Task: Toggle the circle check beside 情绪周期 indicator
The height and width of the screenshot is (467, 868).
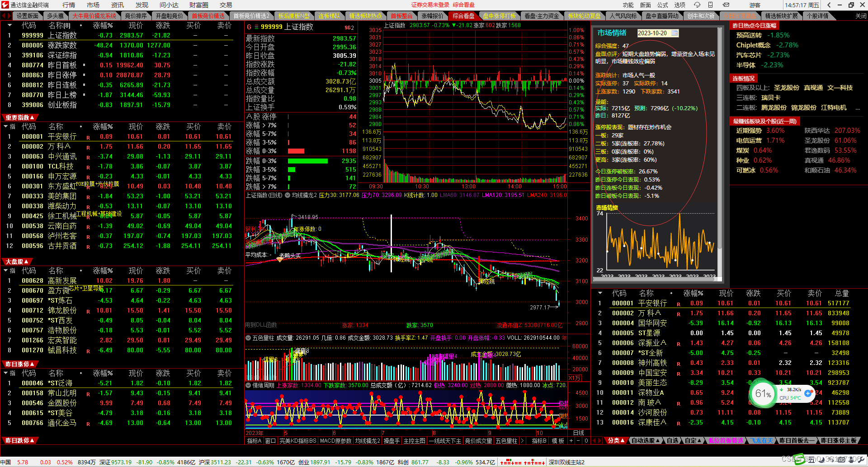Action: 248,385
